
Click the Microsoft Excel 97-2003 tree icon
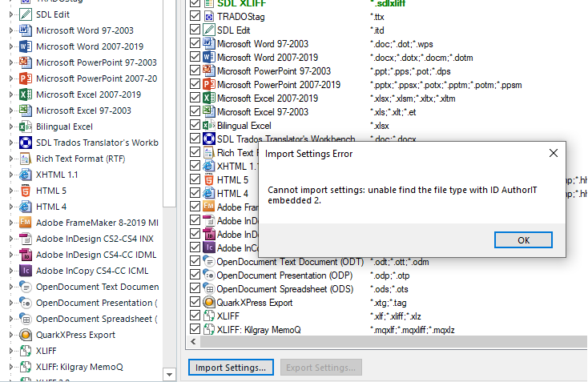(x=26, y=111)
